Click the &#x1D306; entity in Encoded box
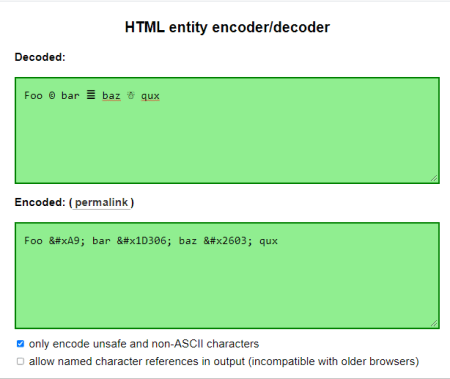 click(x=144, y=241)
